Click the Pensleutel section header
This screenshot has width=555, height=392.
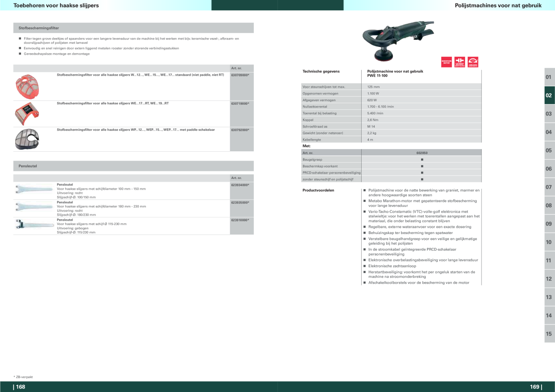133,166
